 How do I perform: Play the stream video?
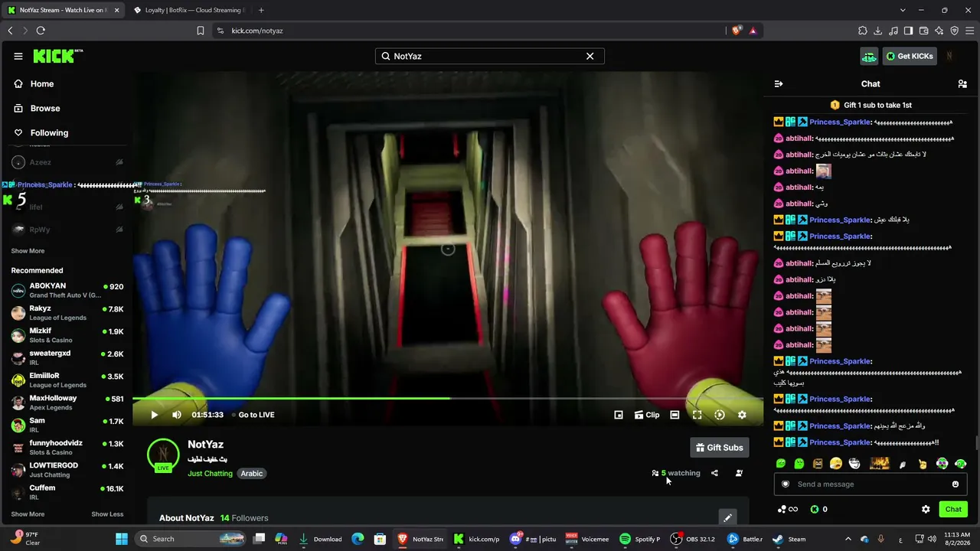154,415
